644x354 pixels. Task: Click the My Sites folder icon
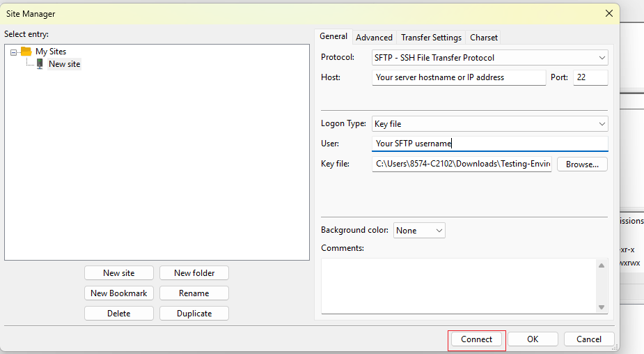point(26,52)
